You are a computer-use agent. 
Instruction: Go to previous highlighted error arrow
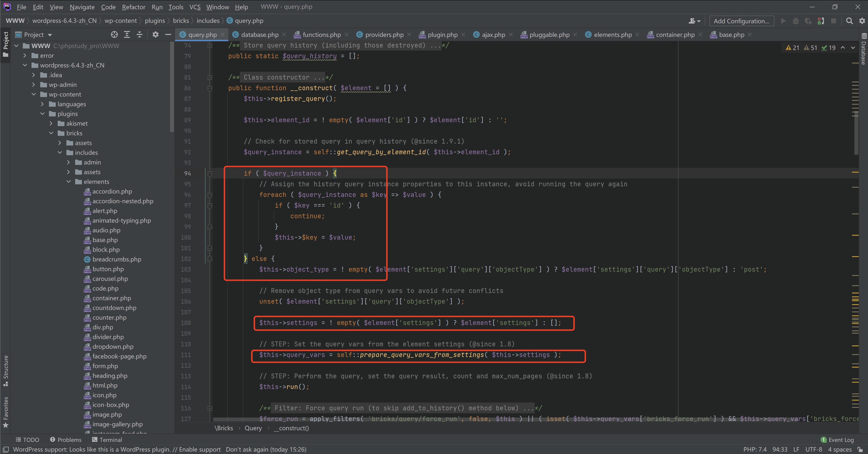843,48
